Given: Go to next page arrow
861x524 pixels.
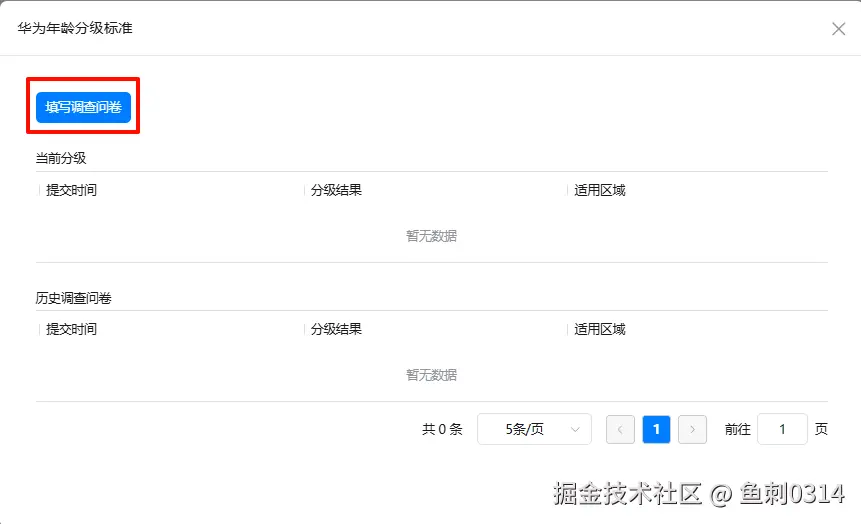Looking at the screenshot, I should click(x=692, y=429).
